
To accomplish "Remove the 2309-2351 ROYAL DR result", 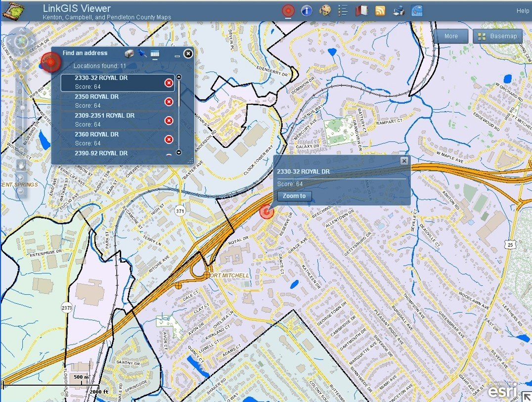I will click(x=169, y=121).
